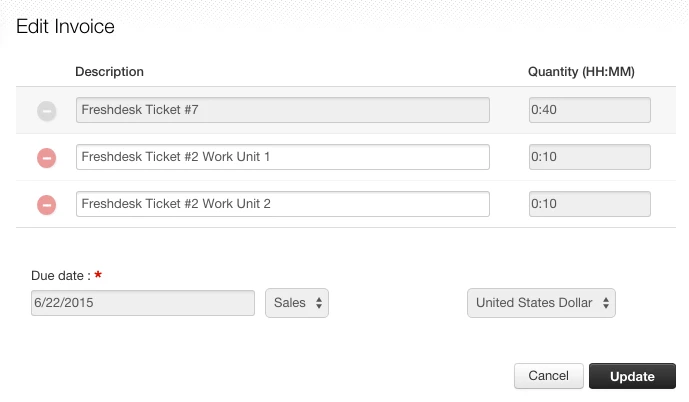The width and height of the screenshot is (689, 402).
Task: Click the Quantity (HH:MM) column header
Action: point(581,71)
